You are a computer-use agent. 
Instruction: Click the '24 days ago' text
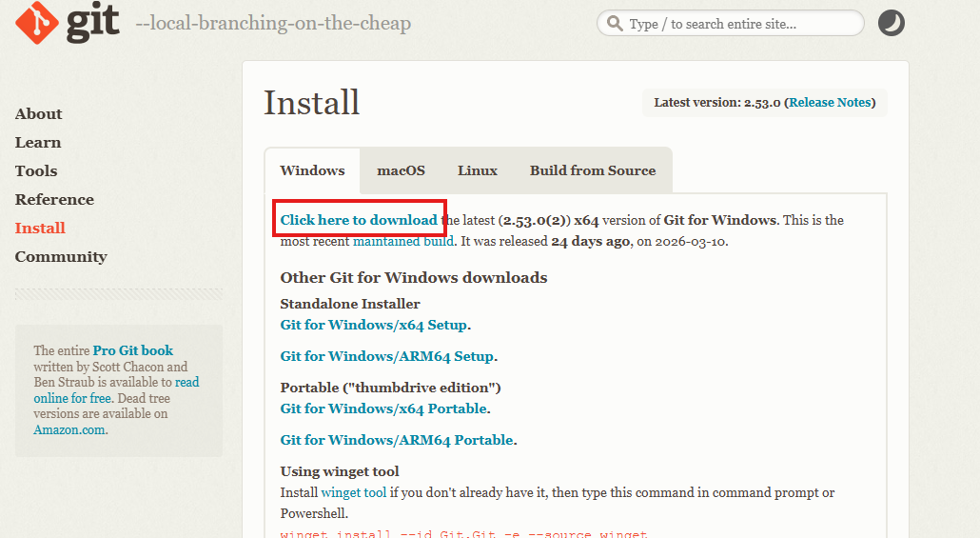tap(591, 242)
